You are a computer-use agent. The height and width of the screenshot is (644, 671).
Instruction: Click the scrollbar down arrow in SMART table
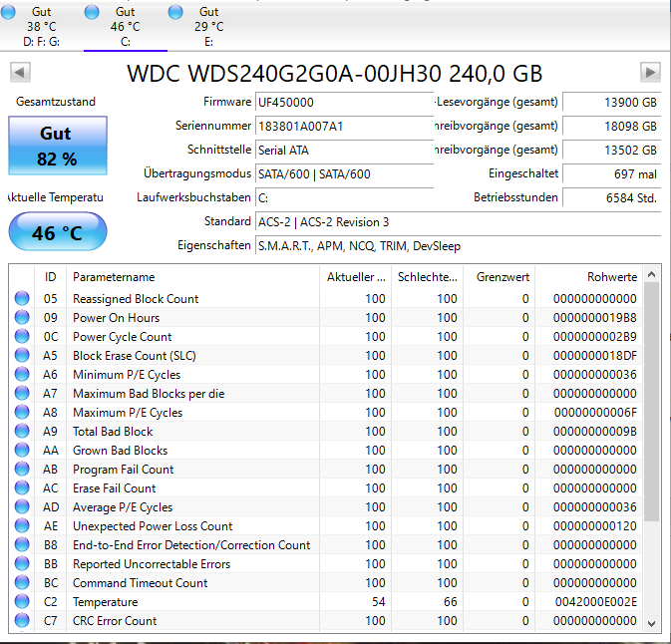tap(651, 623)
